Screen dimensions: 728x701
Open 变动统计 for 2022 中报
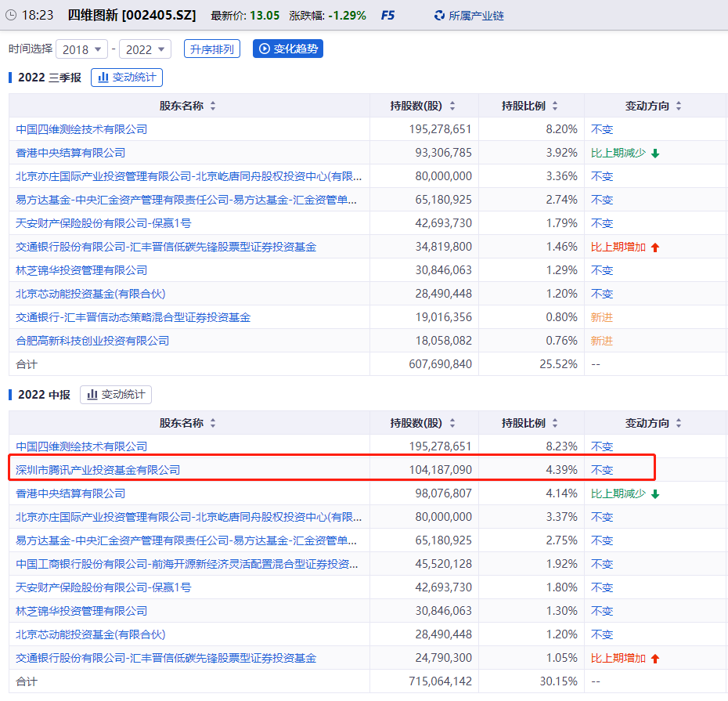116,395
